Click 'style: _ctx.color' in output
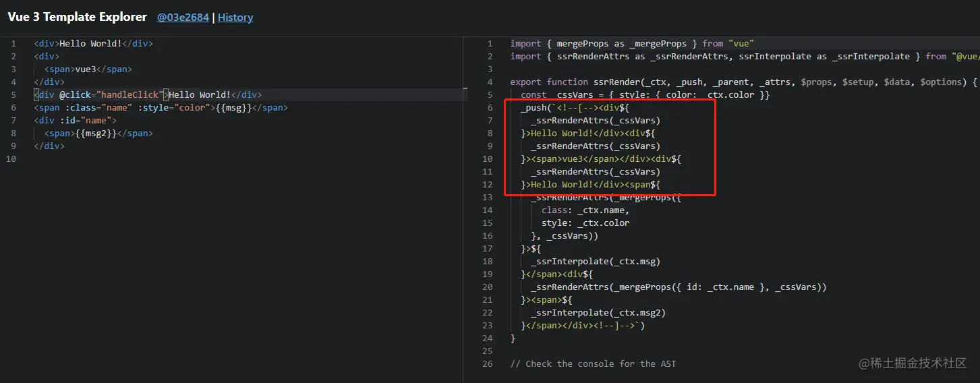Viewport: 980px width, 383px height. (585, 223)
